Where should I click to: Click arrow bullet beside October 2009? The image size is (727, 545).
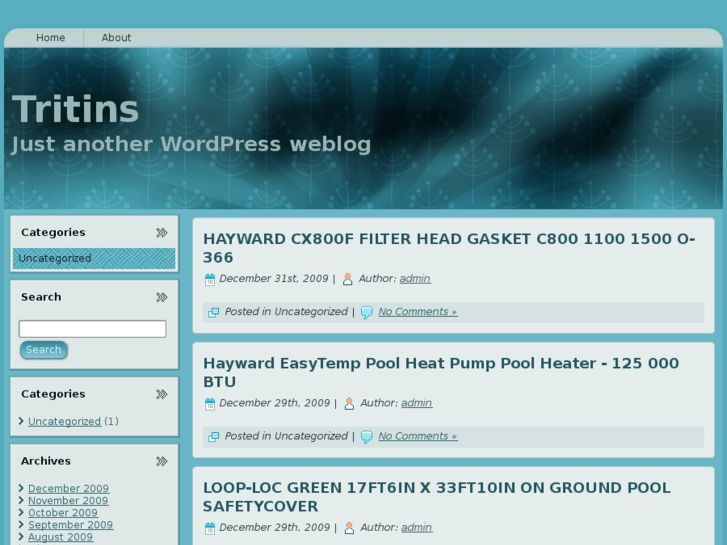coord(21,512)
